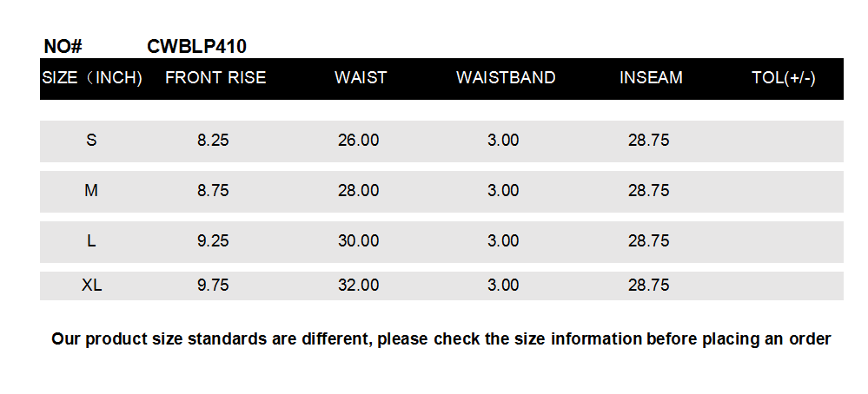Select the size L row label
The width and height of the screenshot is (868, 394).
point(91,241)
